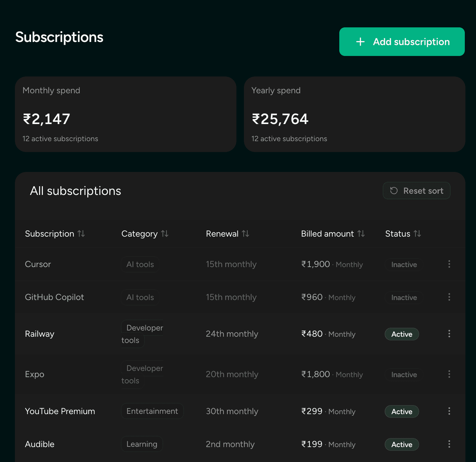This screenshot has width=476, height=462.
Task: Click 15th monthly renewal in GitHub Copilot row
Action: (231, 297)
